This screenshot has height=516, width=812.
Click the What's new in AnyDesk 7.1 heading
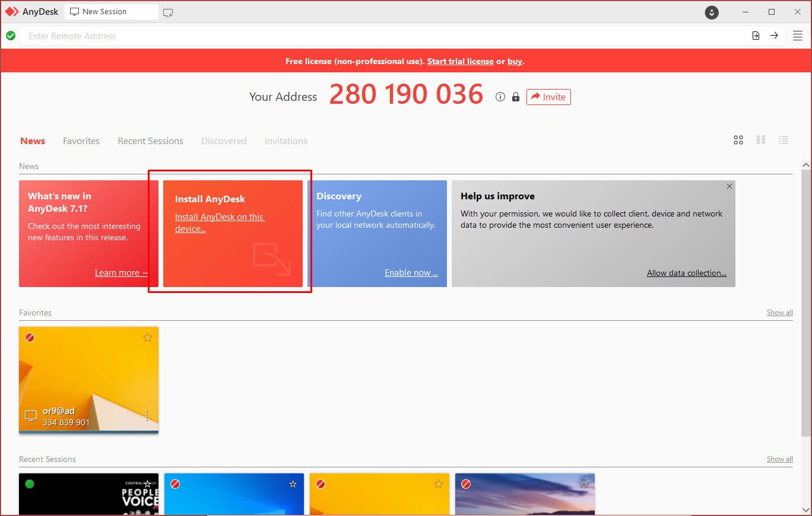click(59, 202)
